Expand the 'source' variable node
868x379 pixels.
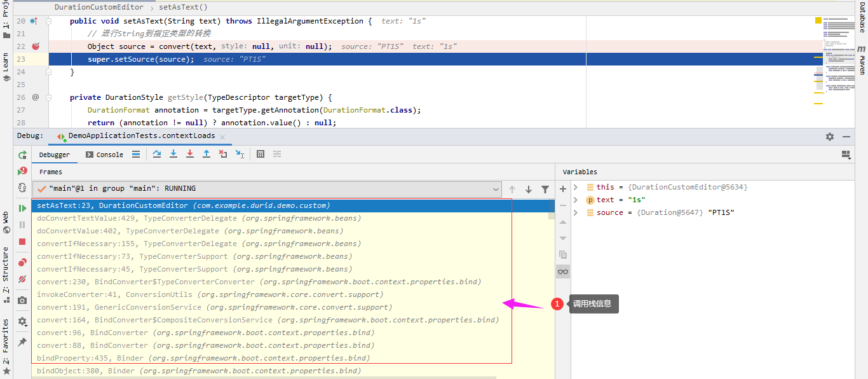(x=576, y=212)
